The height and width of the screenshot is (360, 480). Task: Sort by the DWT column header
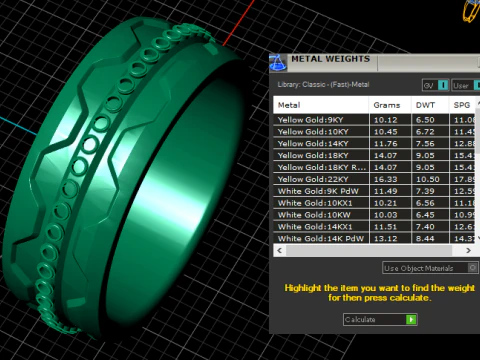[x=430, y=105]
